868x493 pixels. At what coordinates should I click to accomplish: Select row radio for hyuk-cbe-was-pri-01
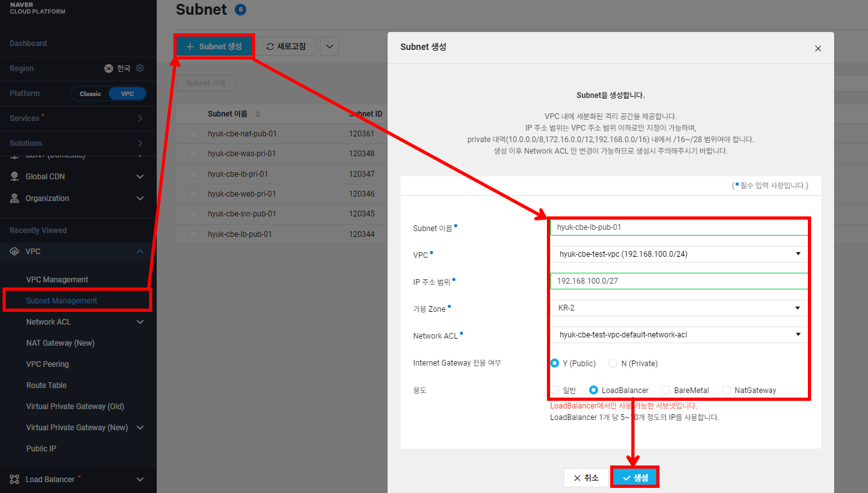[193, 154]
